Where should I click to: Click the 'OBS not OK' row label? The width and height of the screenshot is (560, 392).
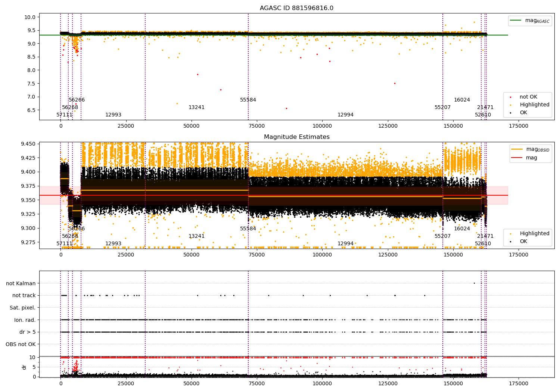click(x=21, y=344)
